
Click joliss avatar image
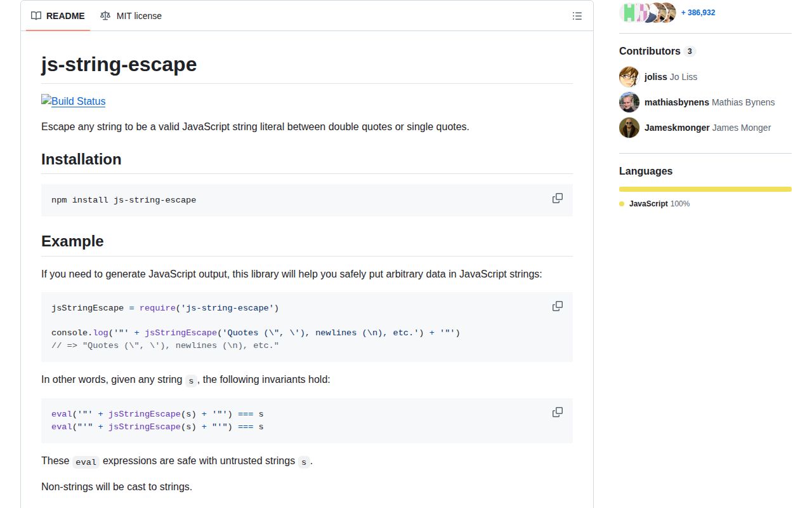click(629, 77)
